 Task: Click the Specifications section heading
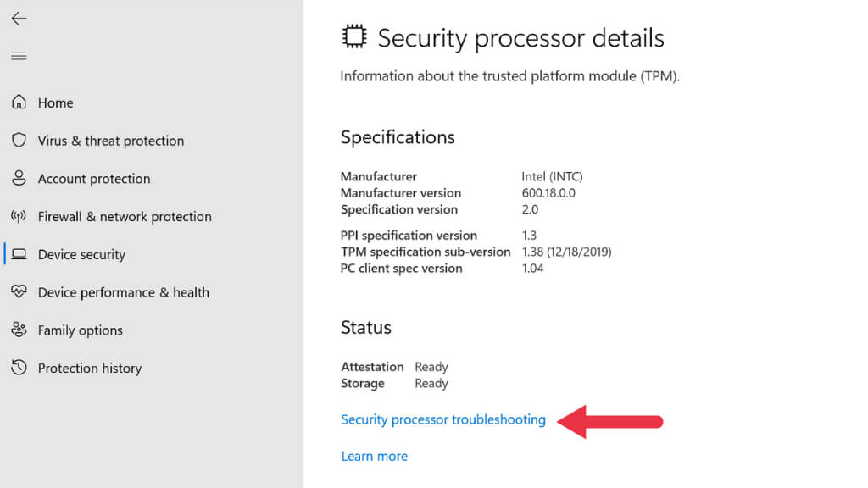pos(398,137)
